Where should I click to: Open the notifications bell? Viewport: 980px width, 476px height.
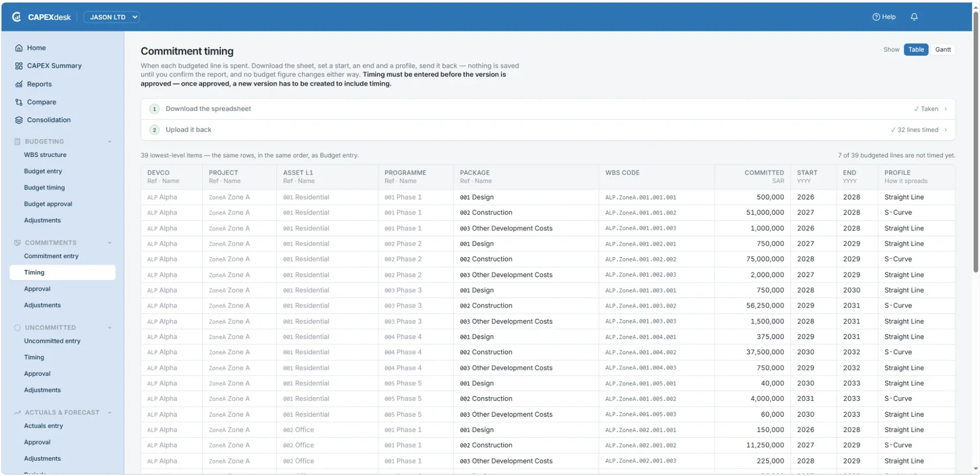point(914,17)
